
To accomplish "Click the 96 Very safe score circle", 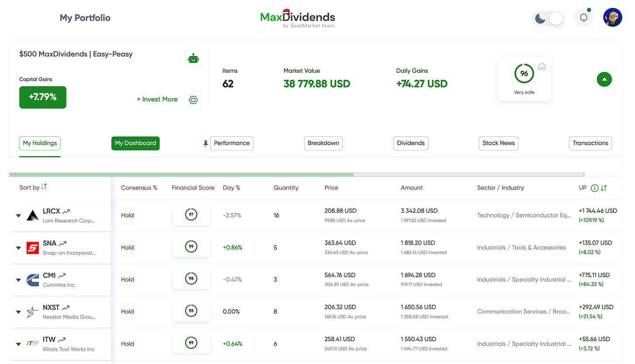I will coord(524,74).
